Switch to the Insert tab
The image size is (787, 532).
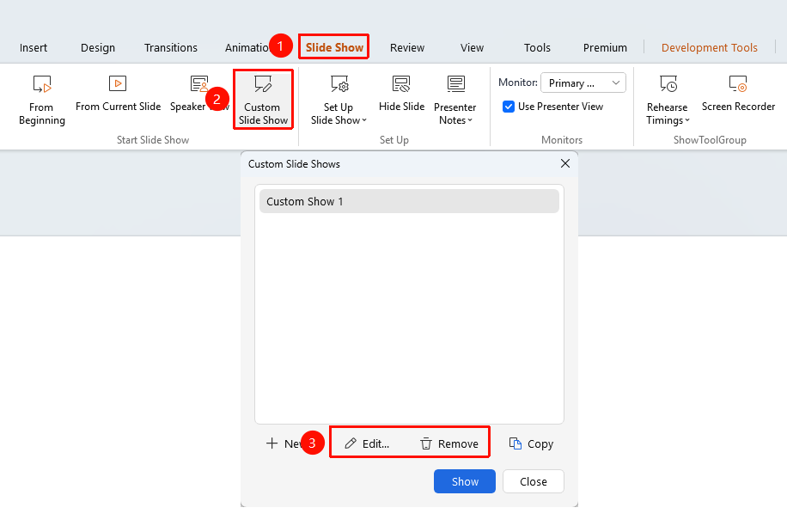(x=34, y=47)
